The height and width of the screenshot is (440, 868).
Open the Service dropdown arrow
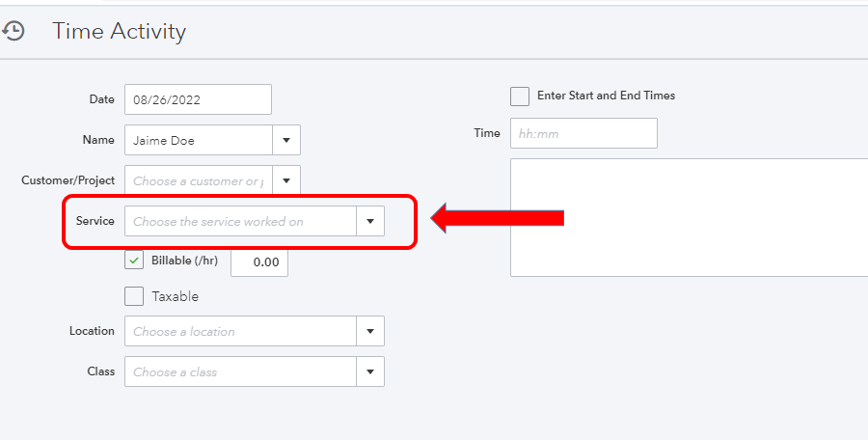click(x=370, y=221)
